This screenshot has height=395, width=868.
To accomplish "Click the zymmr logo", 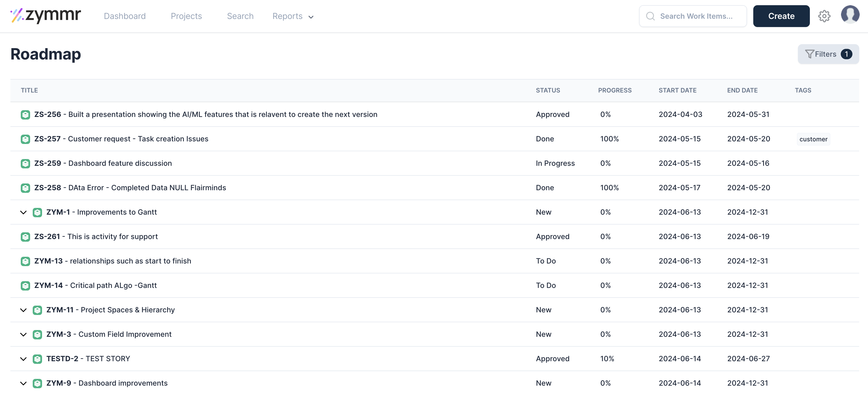I will point(45,16).
